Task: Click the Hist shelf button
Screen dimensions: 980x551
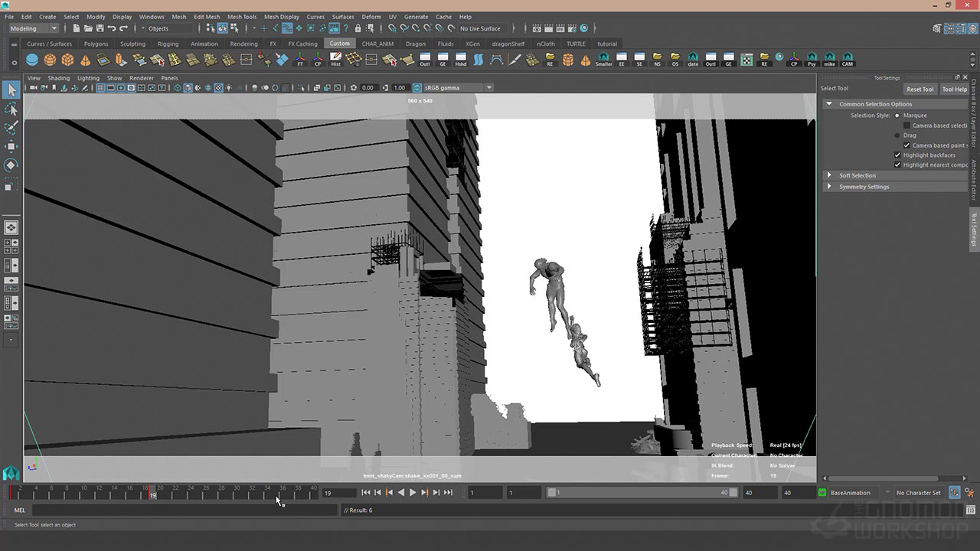Action: click(x=335, y=60)
